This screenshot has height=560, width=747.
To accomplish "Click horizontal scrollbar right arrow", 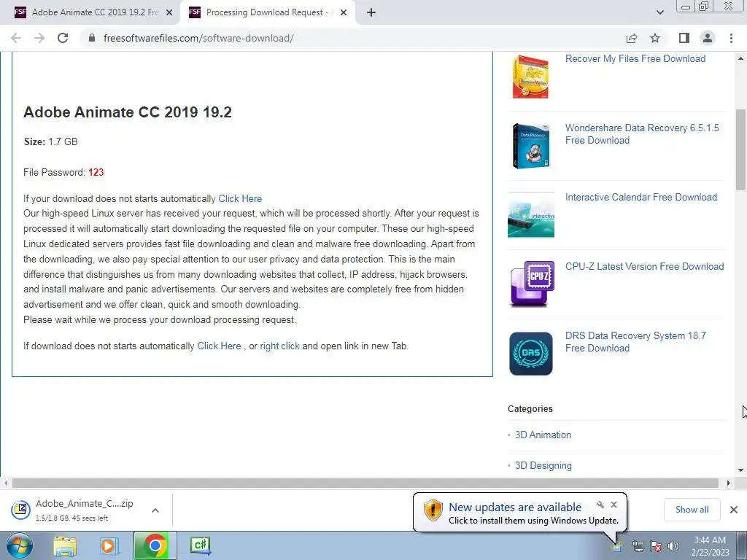I will coord(729,483).
